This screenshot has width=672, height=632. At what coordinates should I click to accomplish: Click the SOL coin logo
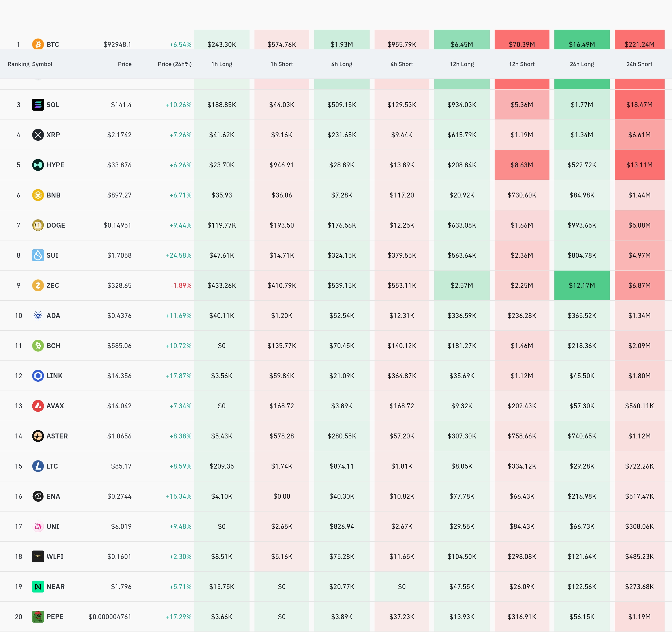click(x=38, y=105)
